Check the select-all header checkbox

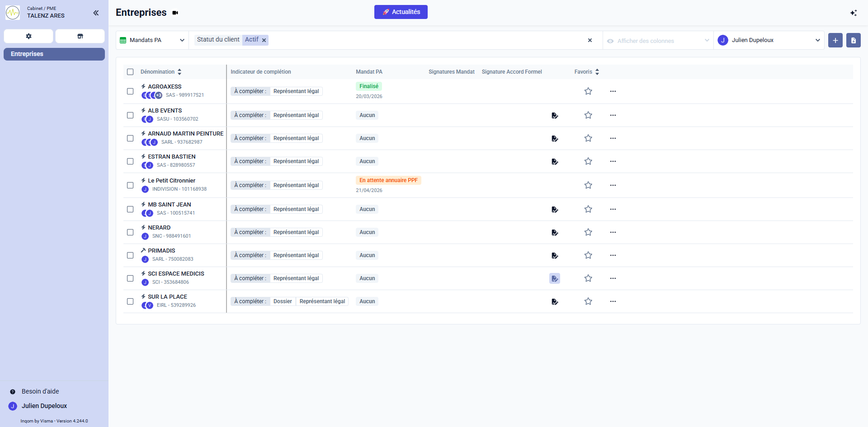click(x=130, y=72)
